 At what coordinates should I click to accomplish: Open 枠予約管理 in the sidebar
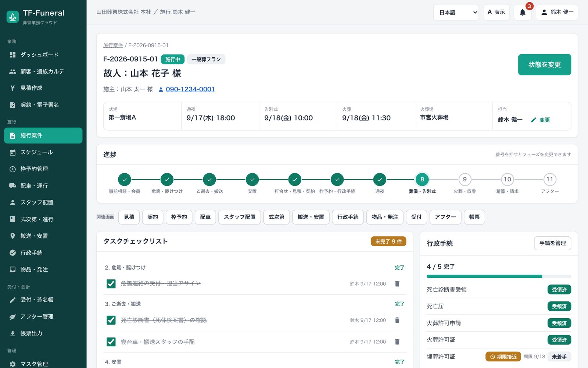pyautogui.click(x=43, y=169)
